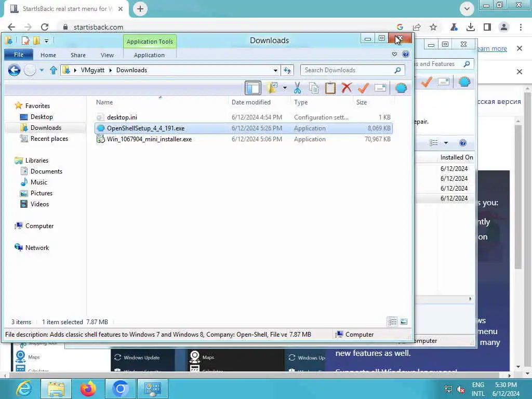Select OpenShellSetup_4_4_191.exe file

[x=243, y=128]
